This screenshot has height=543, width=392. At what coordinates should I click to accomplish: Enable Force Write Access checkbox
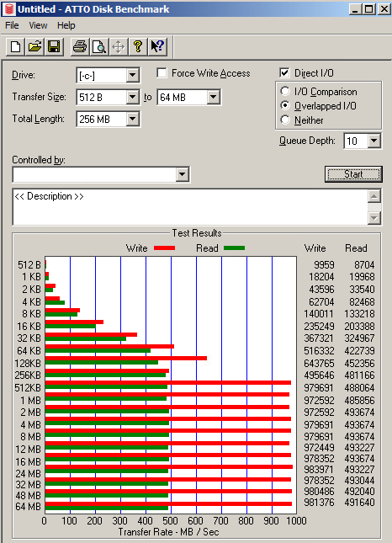162,73
